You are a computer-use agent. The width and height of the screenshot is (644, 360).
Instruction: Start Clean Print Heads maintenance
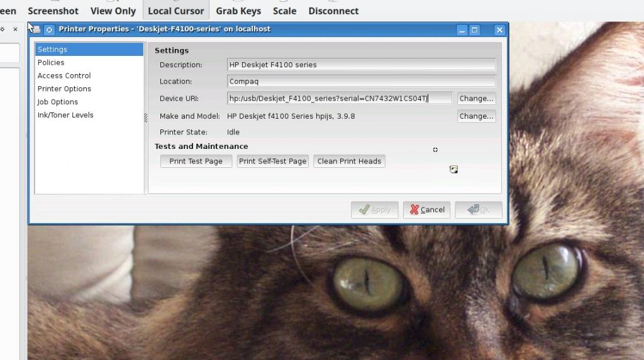pos(349,161)
